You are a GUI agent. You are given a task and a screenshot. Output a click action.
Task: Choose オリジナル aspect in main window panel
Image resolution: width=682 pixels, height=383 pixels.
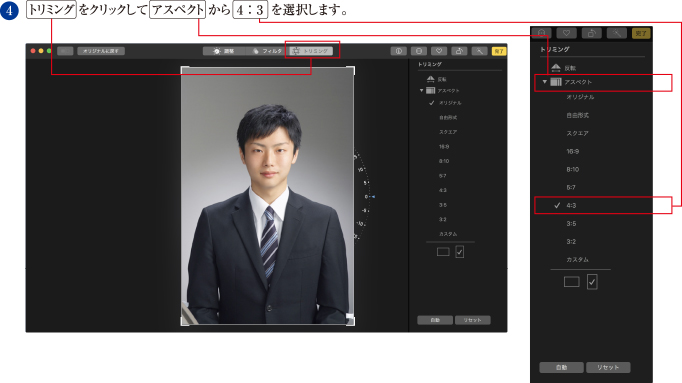click(x=450, y=103)
